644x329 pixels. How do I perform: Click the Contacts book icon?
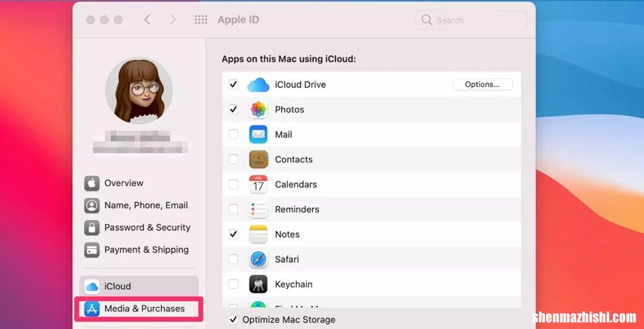259,160
